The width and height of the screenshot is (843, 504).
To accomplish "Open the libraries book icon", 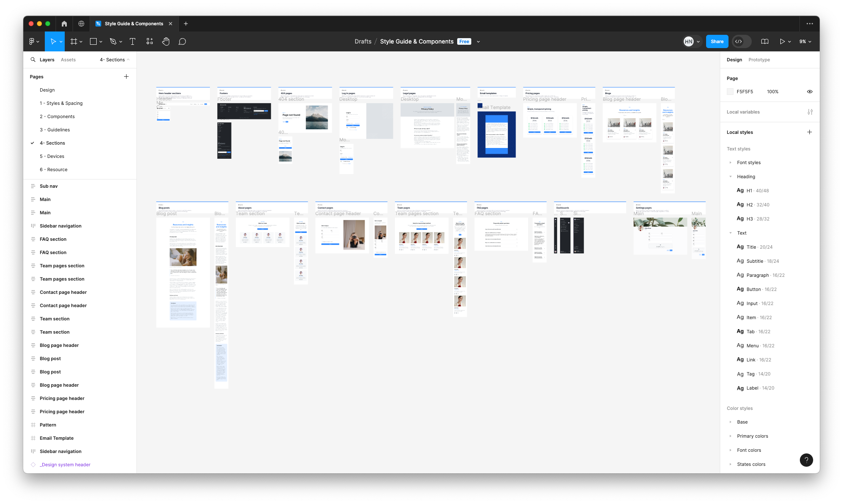I will coord(765,41).
